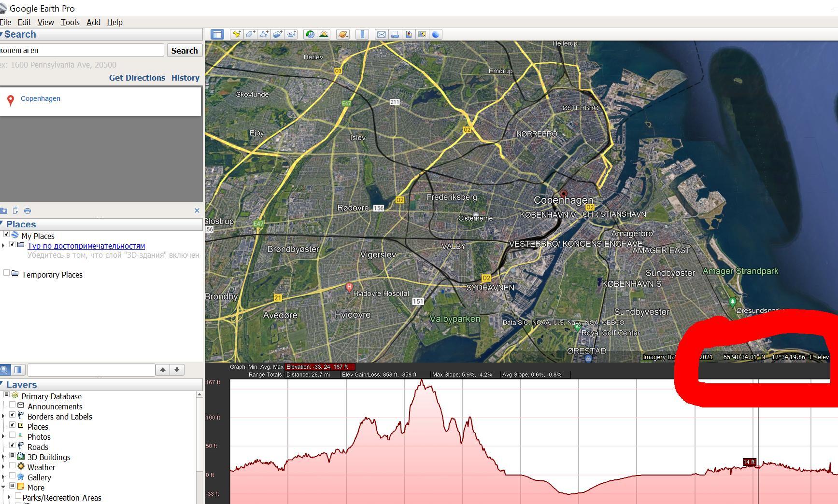
Task: Open the ruler measurement tool
Action: [x=362, y=34]
